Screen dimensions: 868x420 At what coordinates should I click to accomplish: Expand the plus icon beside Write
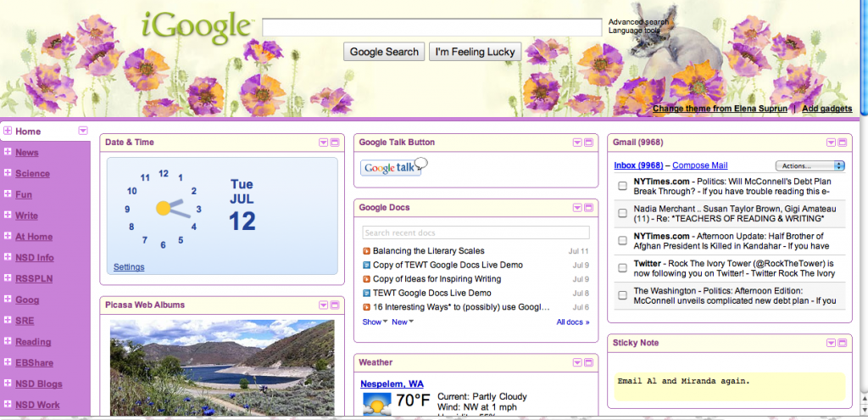(8, 215)
